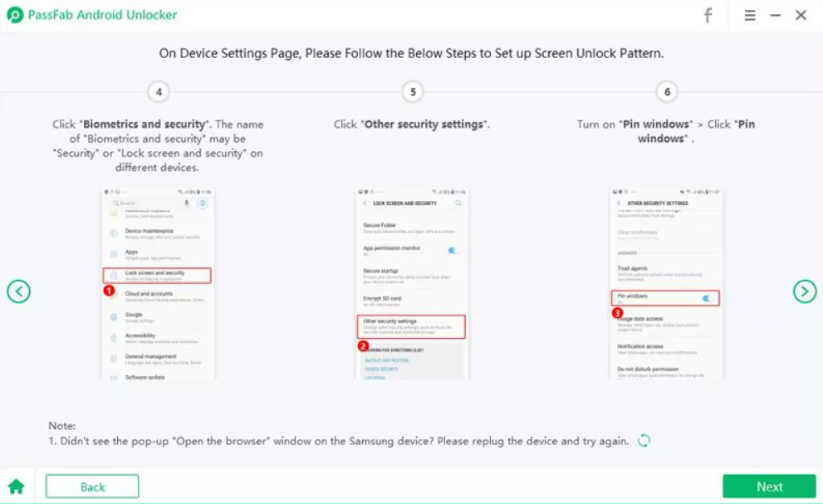Minimize the PassFab window
The image size is (823, 504).
click(x=775, y=16)
